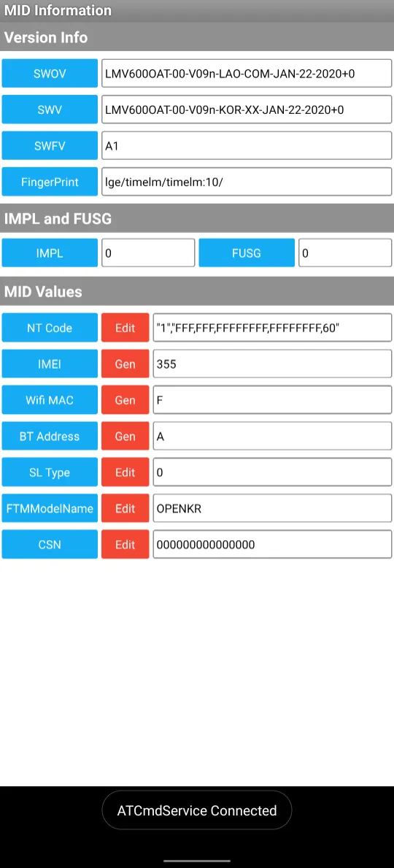
Task: Tap the FTMModelName label button
Action: coord(50,508)
